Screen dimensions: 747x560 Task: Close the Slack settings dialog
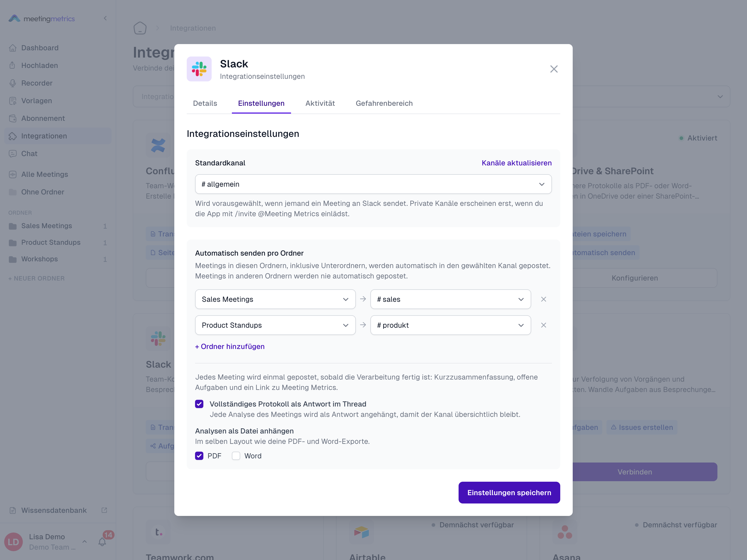[554, 69]
